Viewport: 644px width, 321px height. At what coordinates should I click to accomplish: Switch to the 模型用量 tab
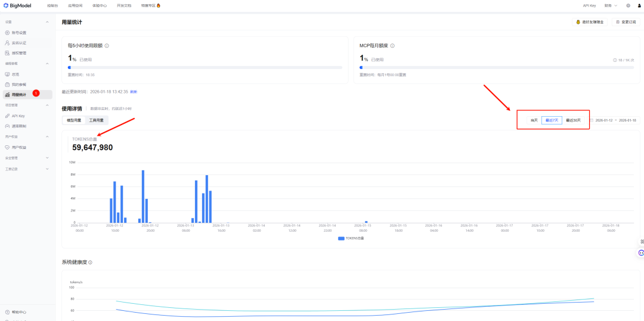coord(74,120)
